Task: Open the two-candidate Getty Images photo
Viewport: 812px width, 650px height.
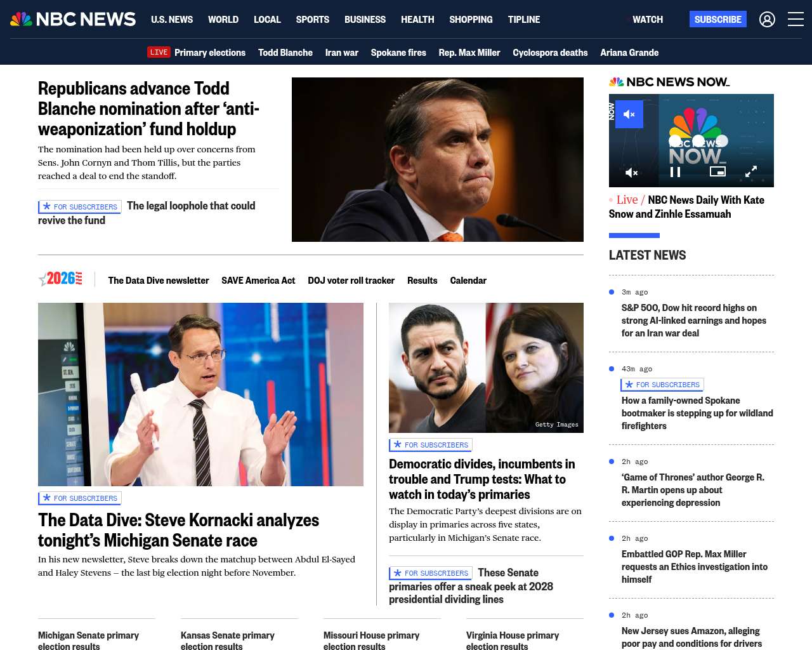Action: click(486, 368)
